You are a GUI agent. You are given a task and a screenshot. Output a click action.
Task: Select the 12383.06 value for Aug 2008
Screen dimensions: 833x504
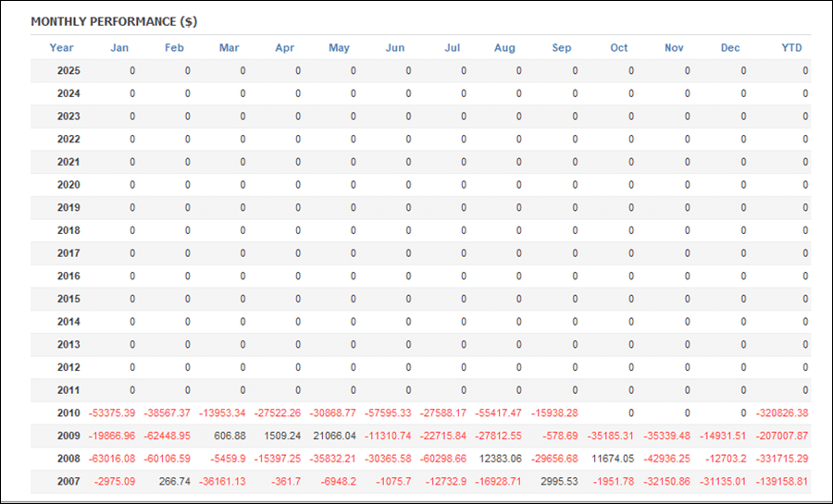pyautogui.click(x=501, y=458)
